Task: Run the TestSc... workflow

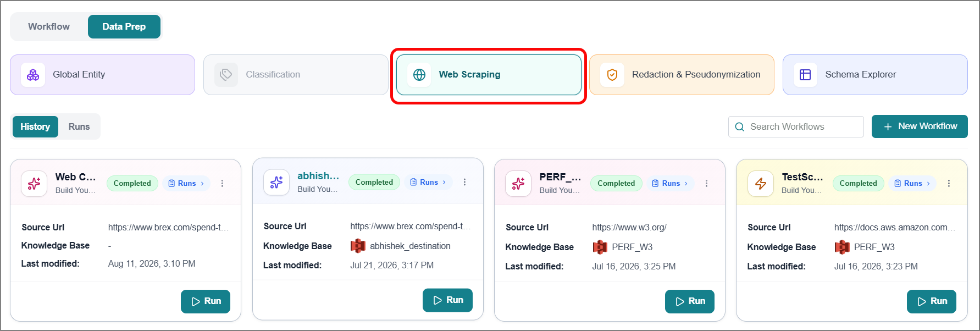Action: click(932, 301)
